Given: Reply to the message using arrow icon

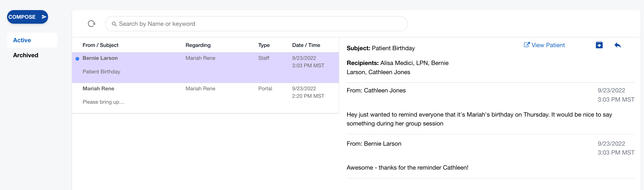Looking at the screenshot, I should coord(617,45).
